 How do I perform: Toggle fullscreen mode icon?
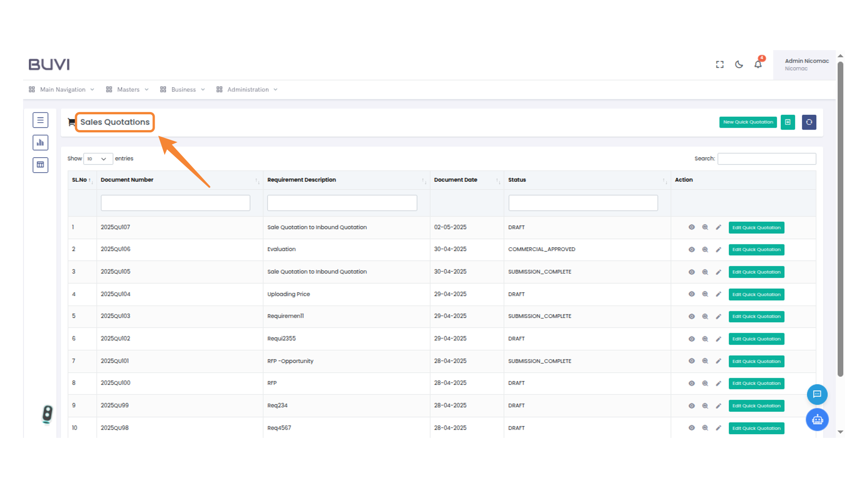pos(720,65)
